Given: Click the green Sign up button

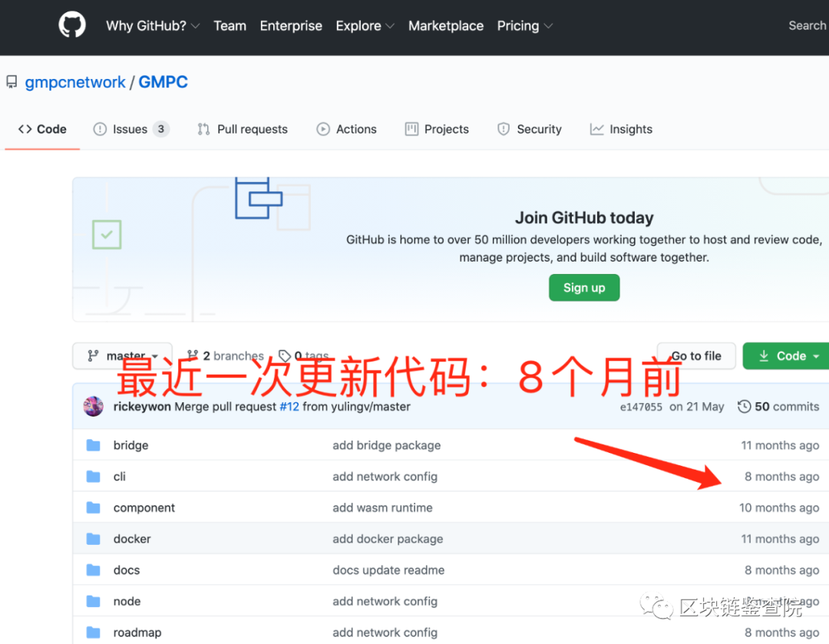Looking at the screenshot, I should click(x=584, y=288).
